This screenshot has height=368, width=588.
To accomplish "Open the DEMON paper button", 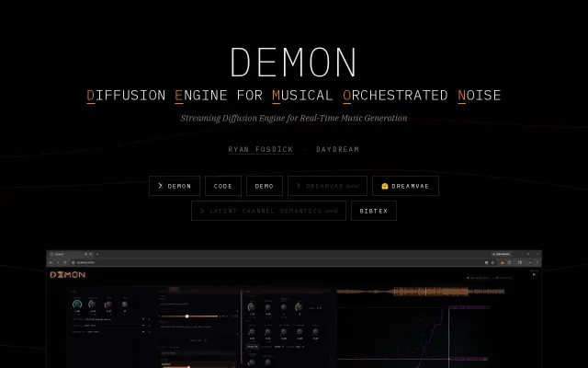I will tap(175, 186).
